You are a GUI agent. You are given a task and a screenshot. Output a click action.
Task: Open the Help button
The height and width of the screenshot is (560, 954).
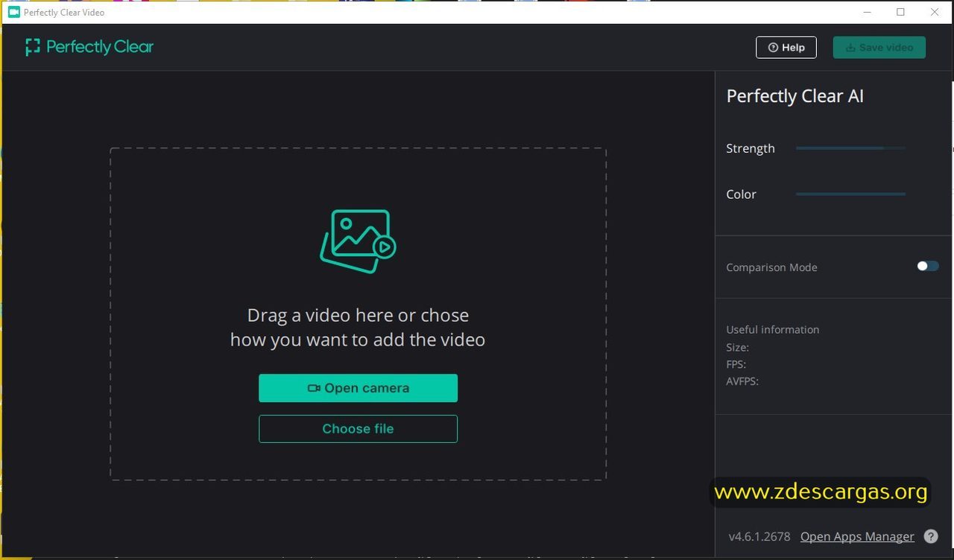point(786,48)
